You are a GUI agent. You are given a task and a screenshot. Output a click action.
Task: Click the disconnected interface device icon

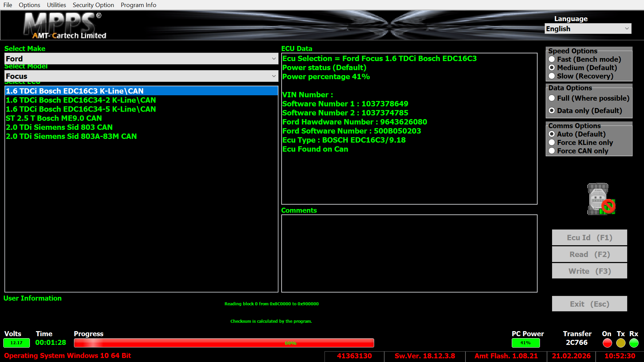[x=601, y=199]
